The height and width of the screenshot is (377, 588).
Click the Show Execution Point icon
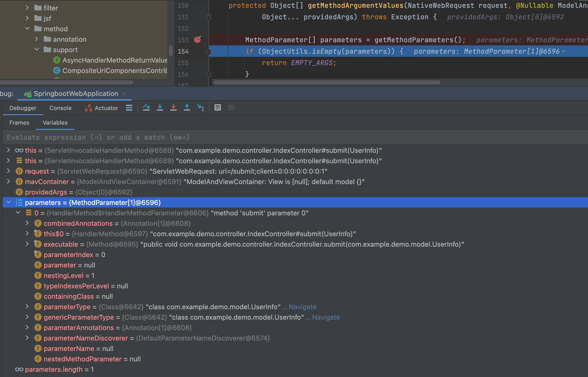[129, 108]
